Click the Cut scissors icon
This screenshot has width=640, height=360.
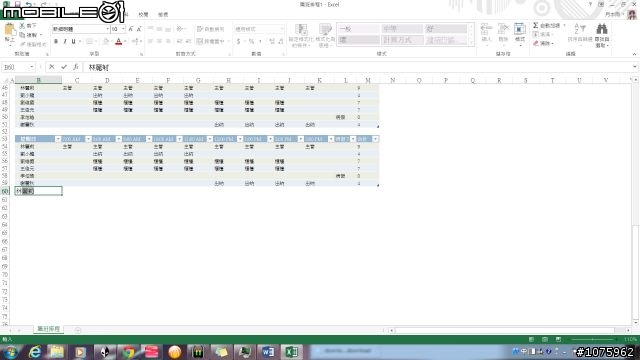point(22,26)
